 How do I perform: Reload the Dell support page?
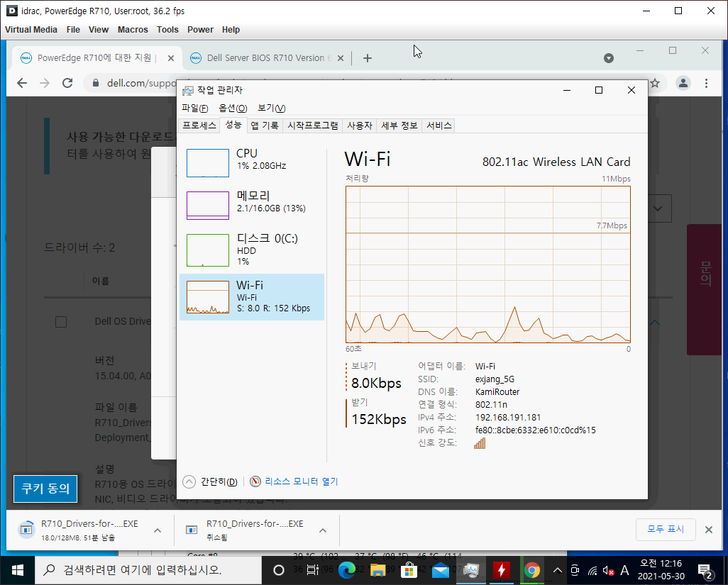coord(67,83)
